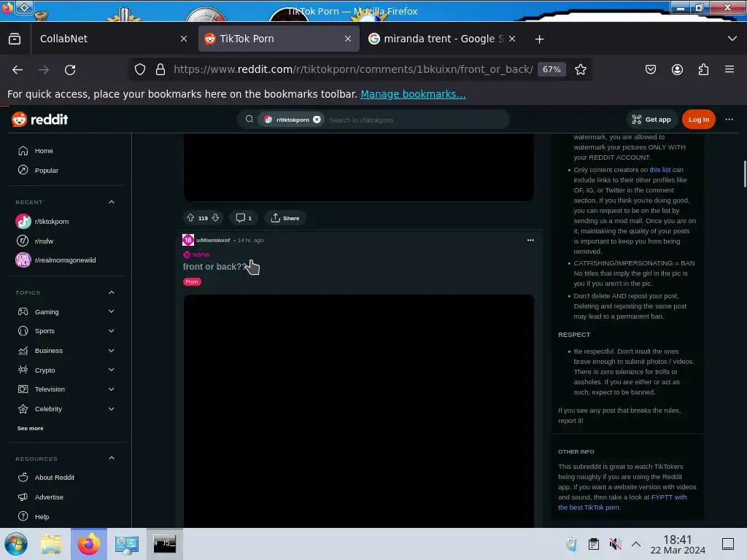Open the Pocket save icon

tap(650, 69)
